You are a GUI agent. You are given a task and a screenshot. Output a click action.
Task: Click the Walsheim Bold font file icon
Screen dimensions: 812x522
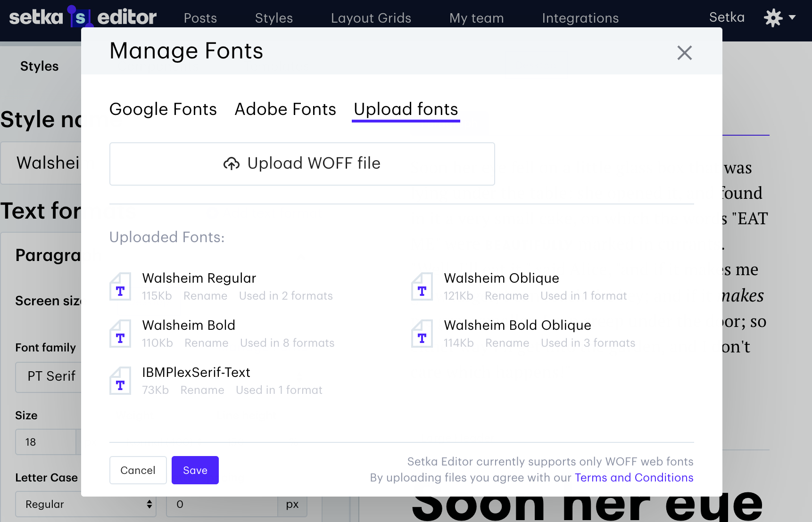click(120, 334)
